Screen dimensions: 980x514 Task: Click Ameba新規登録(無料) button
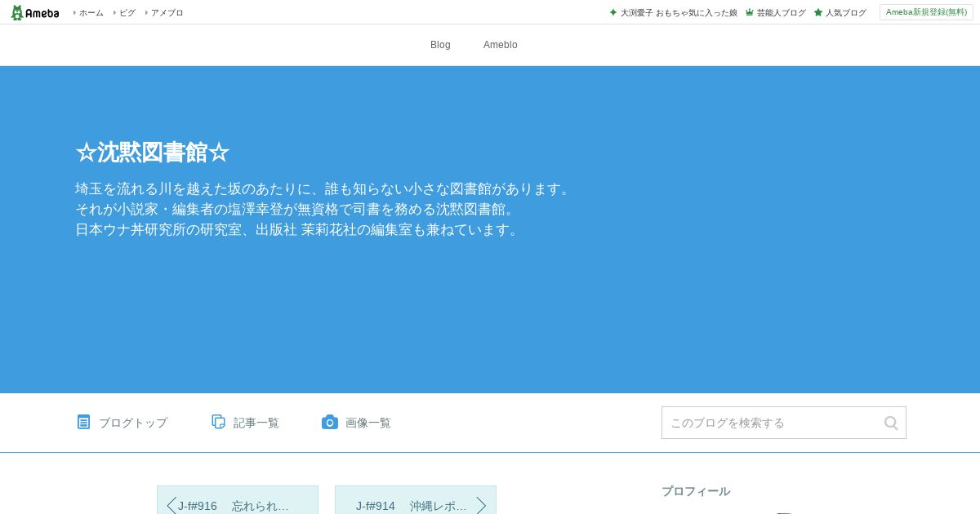point(926,12)
